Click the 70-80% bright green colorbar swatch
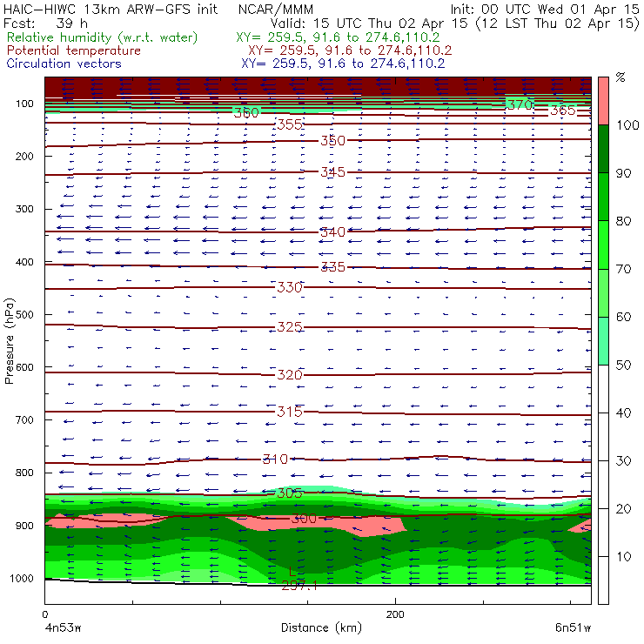 point(603,245)
